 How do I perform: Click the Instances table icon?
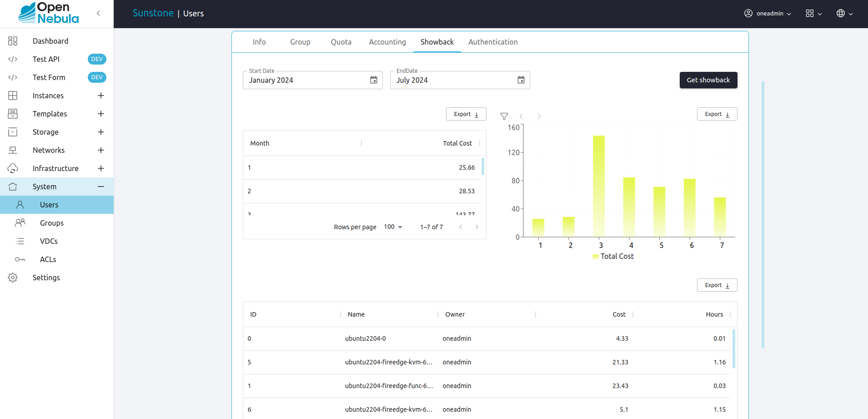pyautogui.click(x=13, y=96)
